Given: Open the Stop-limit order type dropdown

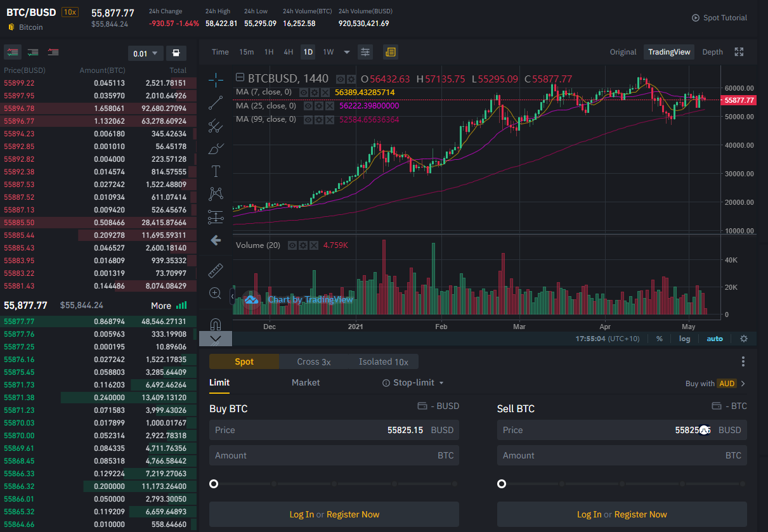Looking at the screenshot, I should (413, 383).
